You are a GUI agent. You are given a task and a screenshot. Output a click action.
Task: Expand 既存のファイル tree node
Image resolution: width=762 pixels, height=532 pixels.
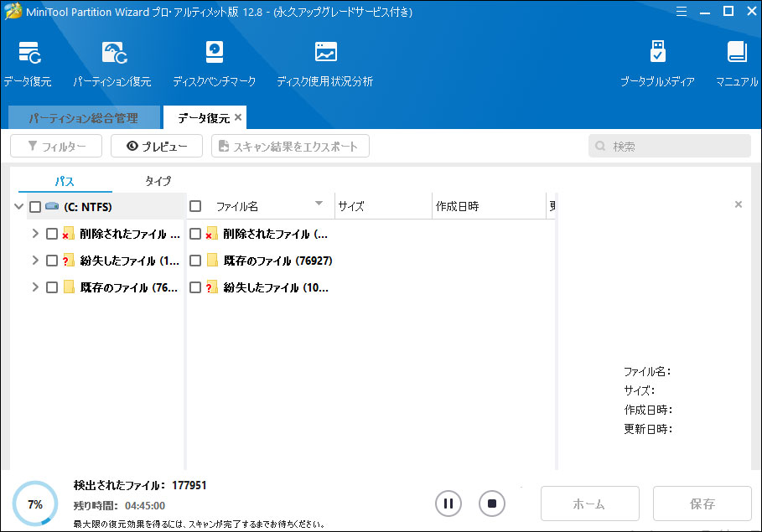(x=35, y=287)
